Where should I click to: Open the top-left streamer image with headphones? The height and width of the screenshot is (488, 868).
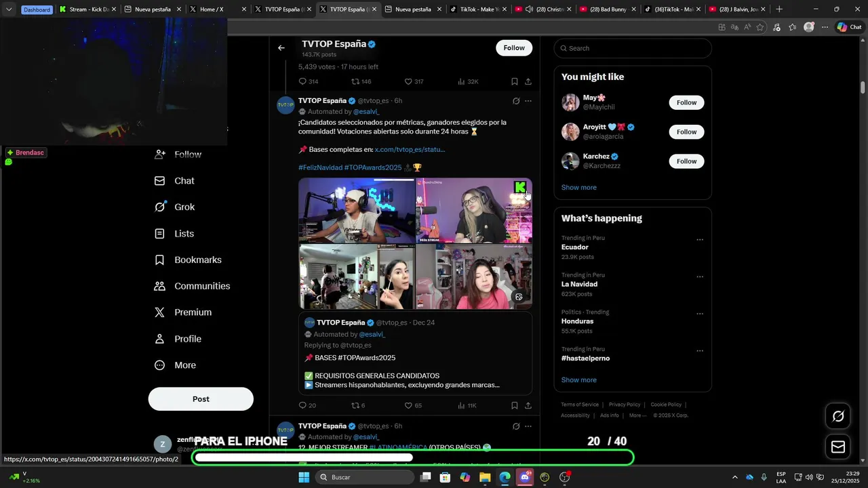[357, 211]
